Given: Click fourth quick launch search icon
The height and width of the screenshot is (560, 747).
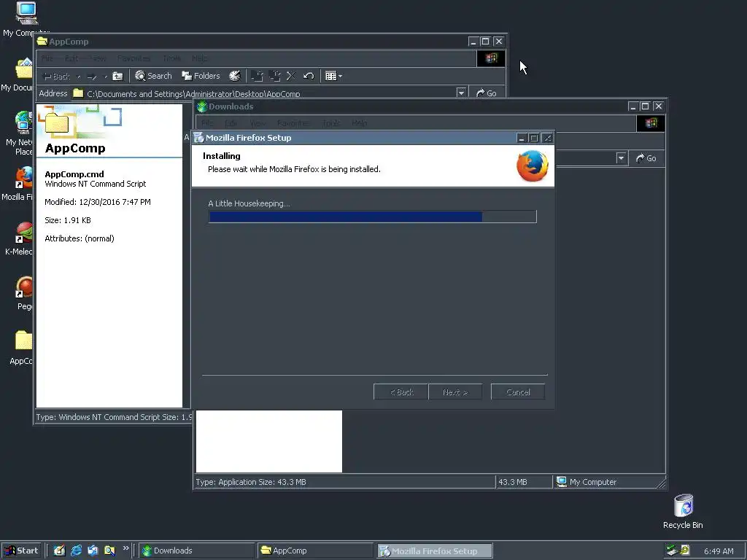Looking at the screenshot, I should pos(109,551).
